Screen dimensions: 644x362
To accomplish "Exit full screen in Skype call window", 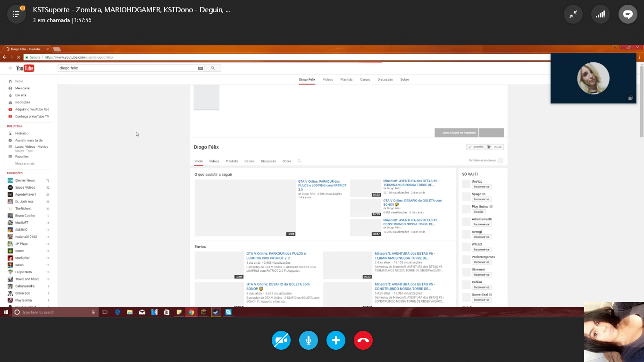I will [573, 14].
